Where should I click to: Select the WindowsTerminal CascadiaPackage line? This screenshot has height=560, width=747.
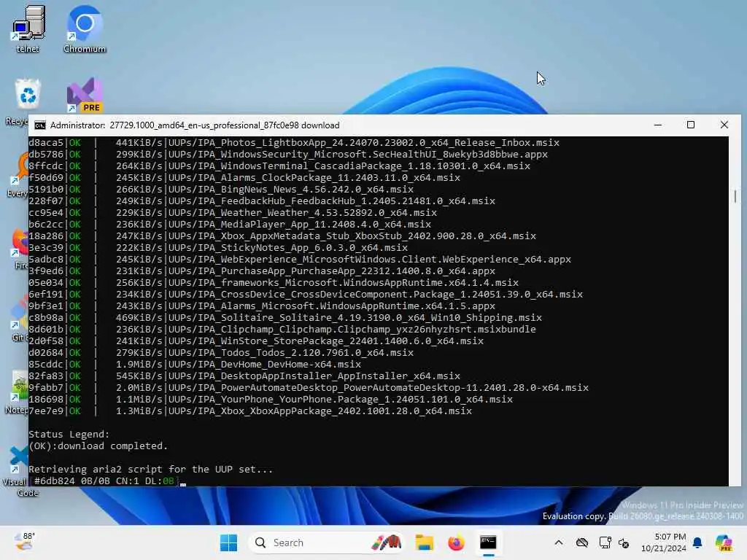(279, 166)
